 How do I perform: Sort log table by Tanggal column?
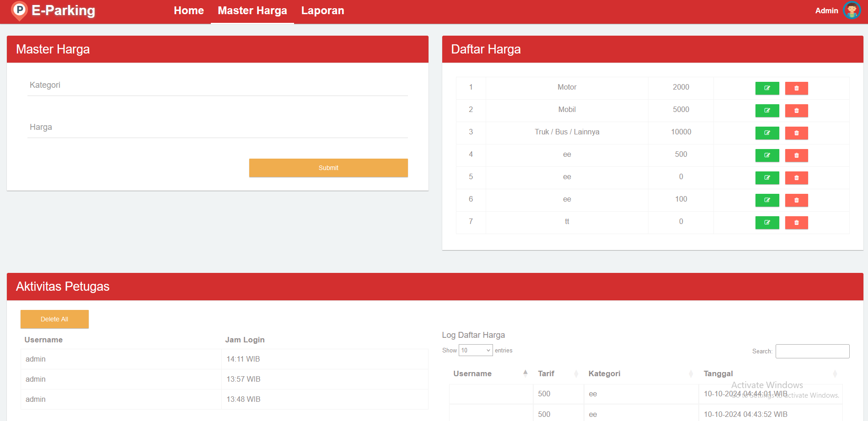click(718, 373)
